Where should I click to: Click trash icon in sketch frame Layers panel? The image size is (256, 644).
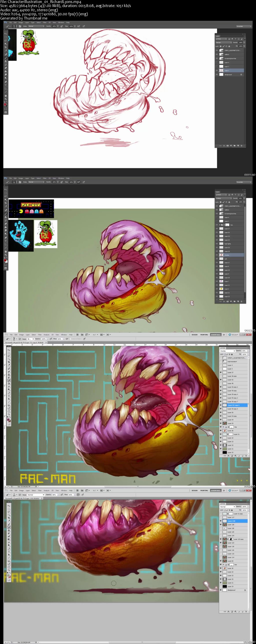click(241, 146)
